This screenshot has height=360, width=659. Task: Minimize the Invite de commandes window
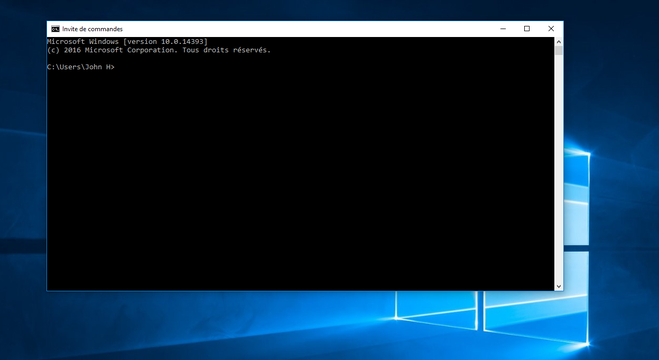coord(503,29)
